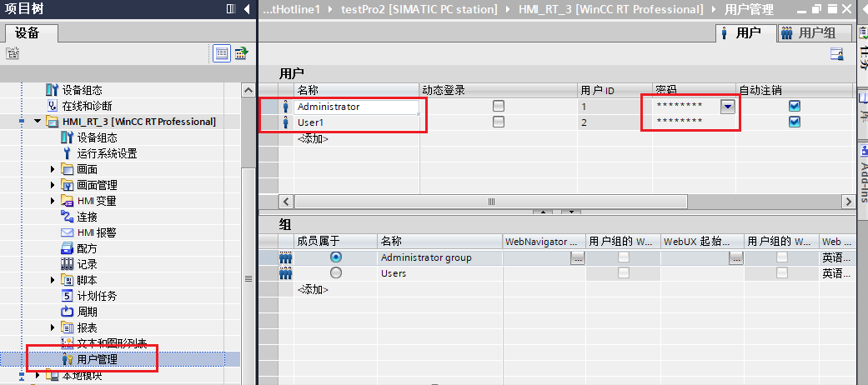Image resolution: width=868 pixels, height=385 pixels.
Task: Collapse the project tree panel using arrow icon
Action: coord(247,9)
